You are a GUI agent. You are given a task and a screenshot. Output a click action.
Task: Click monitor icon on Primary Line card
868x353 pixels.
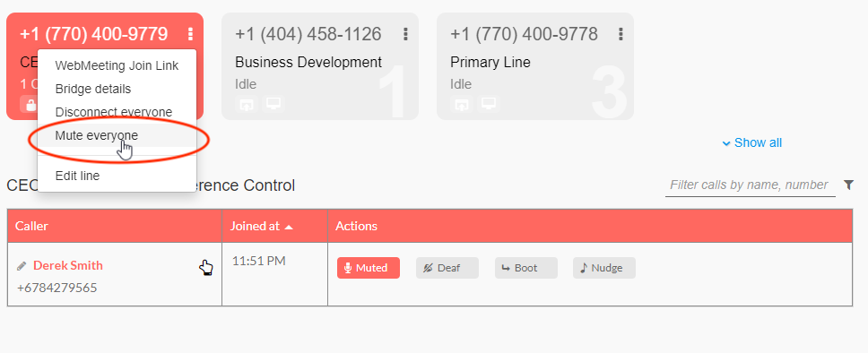[x=488, y=103]
